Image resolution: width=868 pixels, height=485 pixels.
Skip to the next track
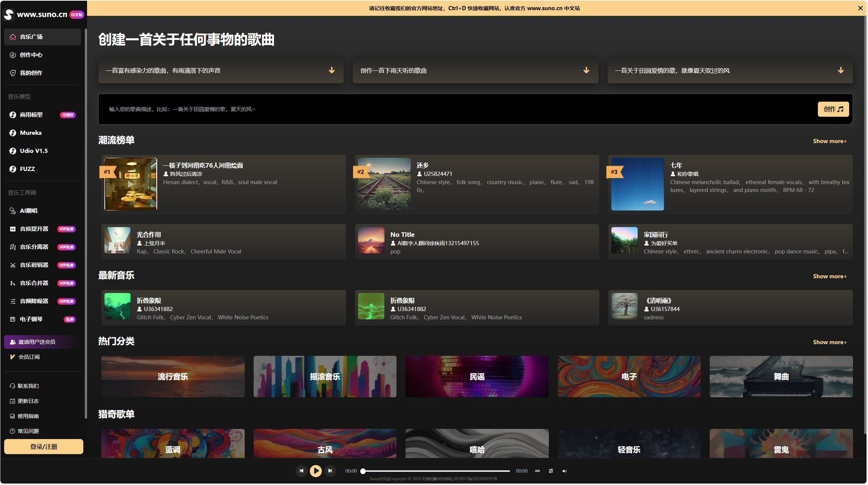(x=330, y=471)
